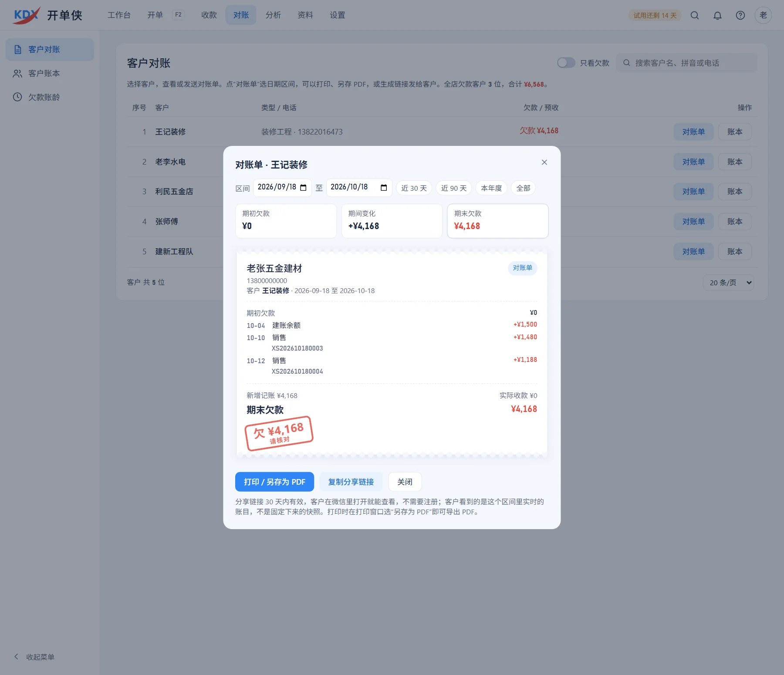Collapse sidebar via 收起菜单 arrow
This screenshot has height=675, width=784.
(17, 656)
